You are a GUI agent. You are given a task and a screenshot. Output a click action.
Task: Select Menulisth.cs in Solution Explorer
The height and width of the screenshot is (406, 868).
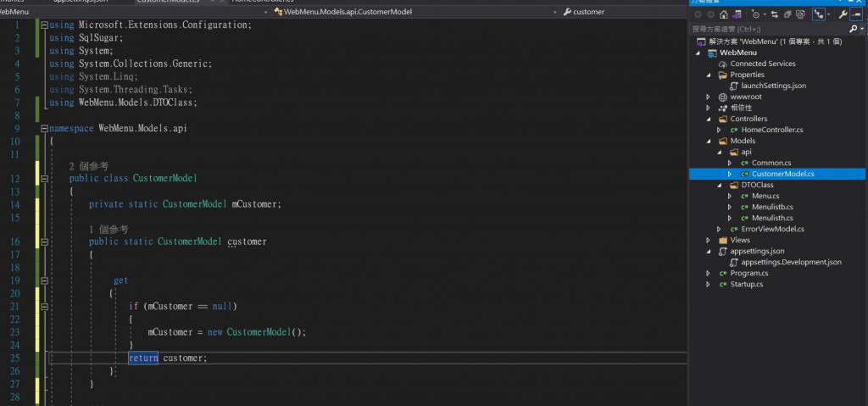[772, 218]
